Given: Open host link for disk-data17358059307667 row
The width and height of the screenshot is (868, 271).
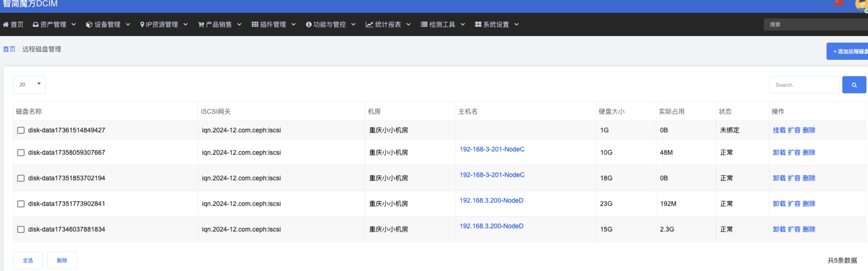Looking at the screenshot, I should 492,149.
